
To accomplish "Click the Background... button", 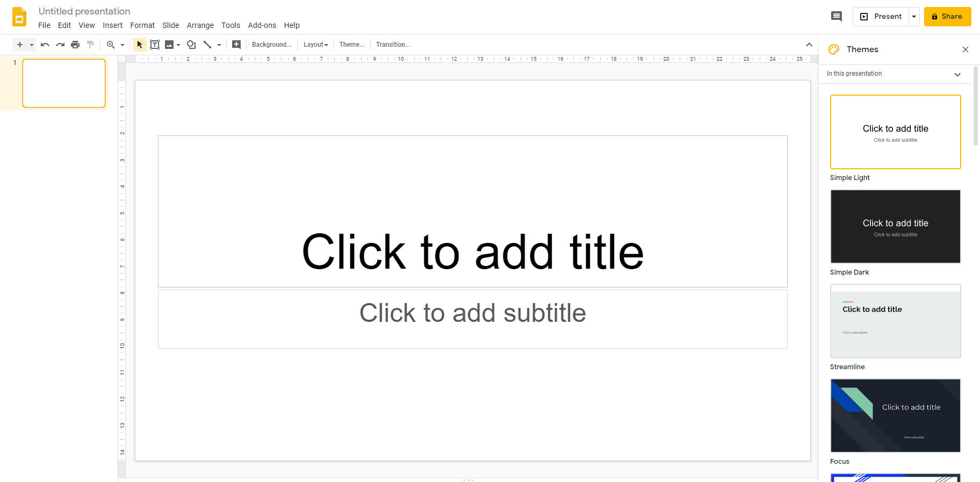I will (272, 45).
